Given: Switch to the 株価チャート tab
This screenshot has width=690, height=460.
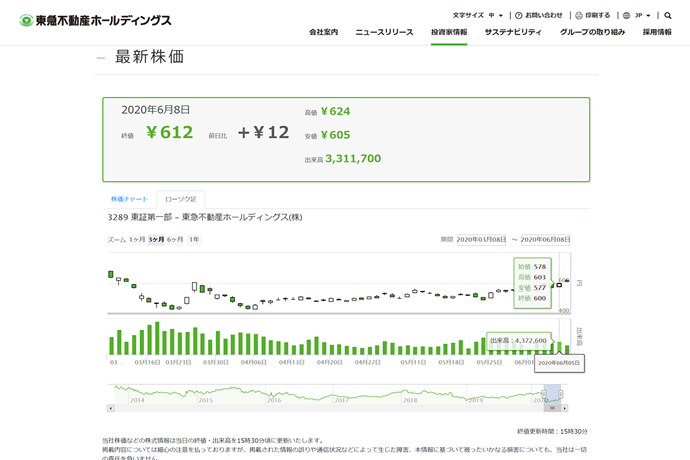Looking at the screenshot, I should tap(129, 199).
